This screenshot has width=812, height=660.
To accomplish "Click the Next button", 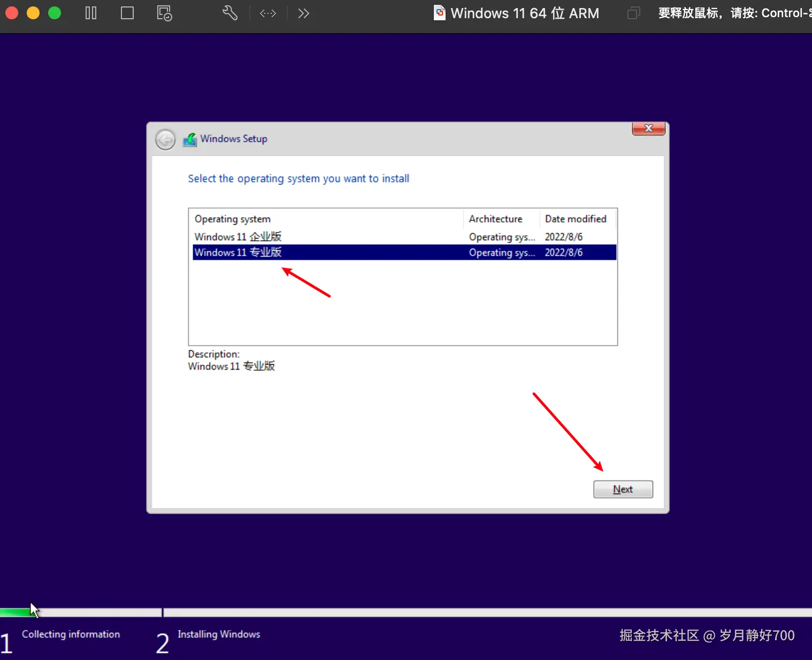I will click(x=623, y=489).
